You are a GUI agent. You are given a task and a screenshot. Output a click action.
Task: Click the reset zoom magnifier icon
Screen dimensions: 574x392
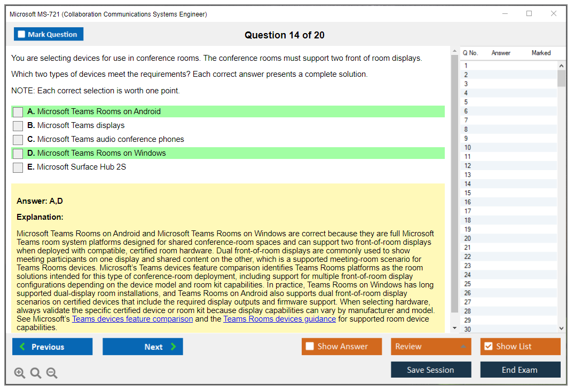36,373
